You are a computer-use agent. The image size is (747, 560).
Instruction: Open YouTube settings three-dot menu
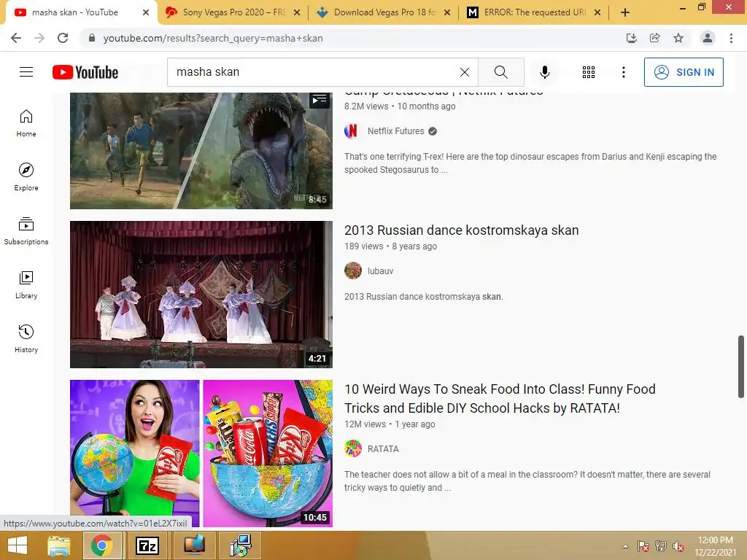pos(623,72)
